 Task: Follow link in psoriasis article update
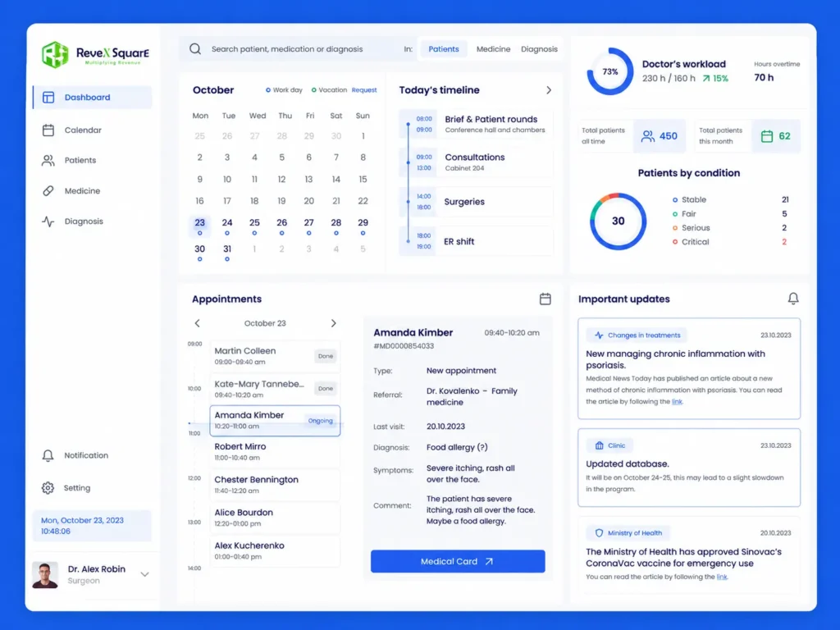[677, 402]
